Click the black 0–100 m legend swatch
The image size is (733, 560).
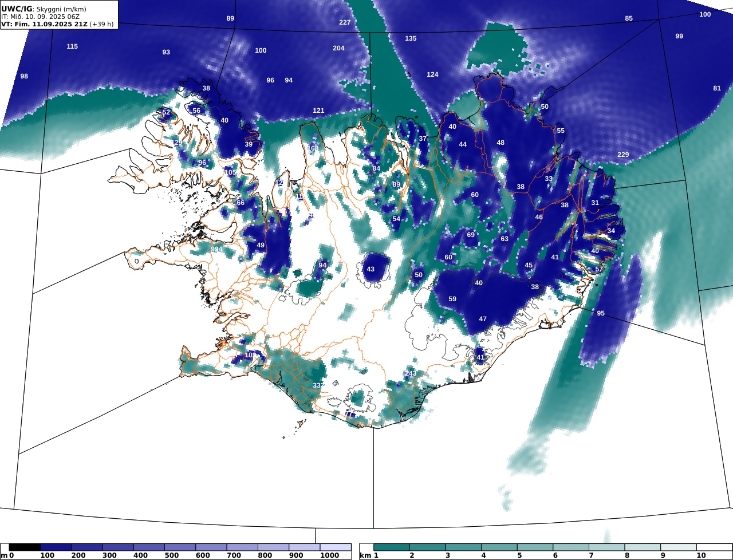click(x=25, y=547)
